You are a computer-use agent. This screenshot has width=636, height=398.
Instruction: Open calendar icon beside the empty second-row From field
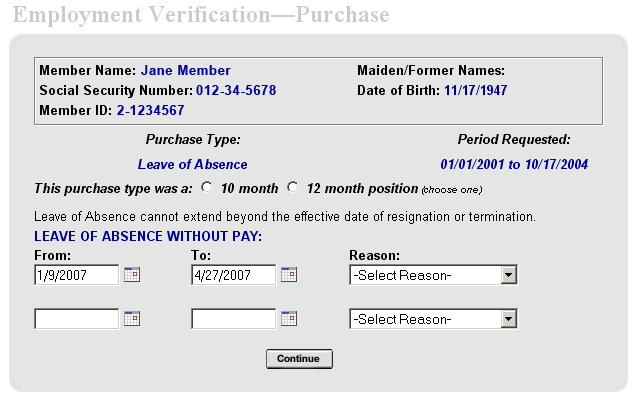click(132, 318)
